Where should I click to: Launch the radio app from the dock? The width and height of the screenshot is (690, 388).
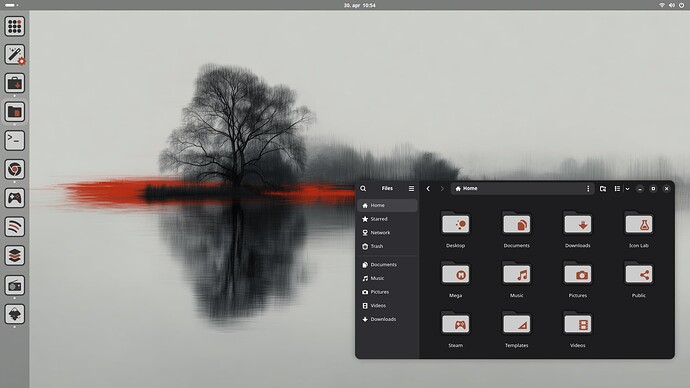(x=15, y=286)
